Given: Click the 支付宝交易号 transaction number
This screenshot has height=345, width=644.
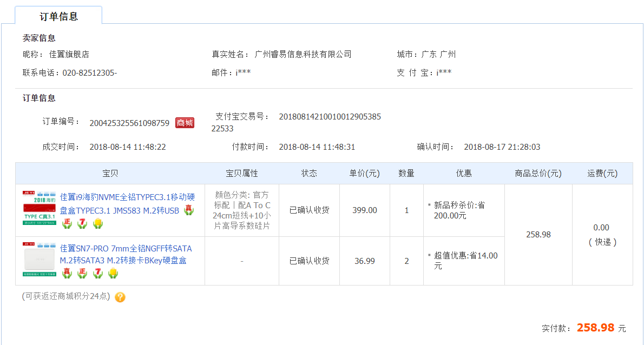Looking at the screenshot, I should pyautogui.click(x=296, y=123).
